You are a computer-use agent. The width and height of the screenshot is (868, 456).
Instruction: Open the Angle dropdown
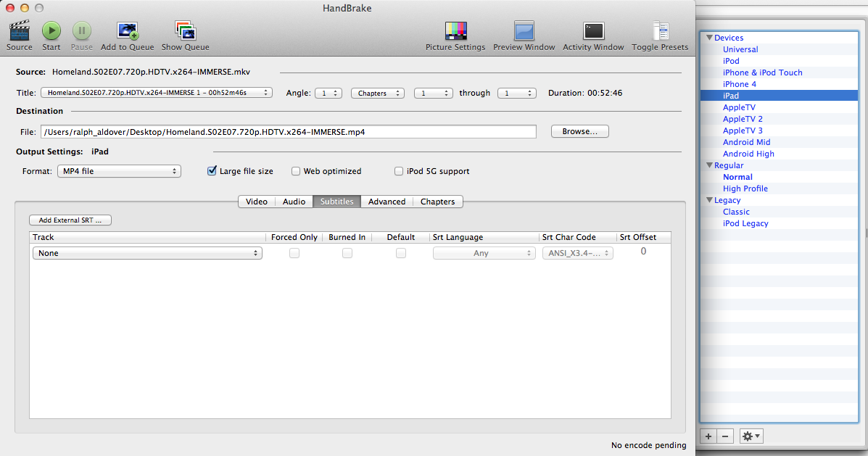click(328, 94)
